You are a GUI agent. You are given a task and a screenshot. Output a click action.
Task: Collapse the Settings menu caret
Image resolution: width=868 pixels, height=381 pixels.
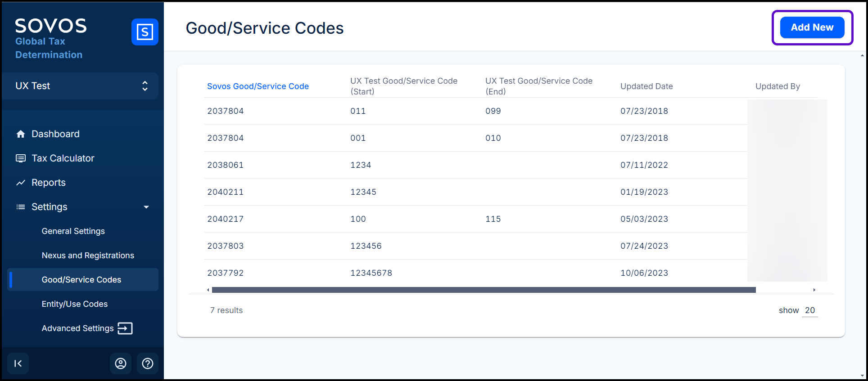tap(146, 207)
